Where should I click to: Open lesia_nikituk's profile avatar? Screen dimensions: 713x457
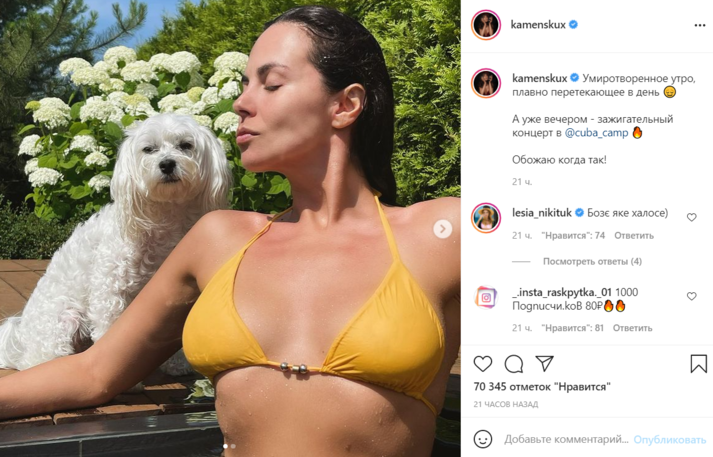pyautogui.click(x=486, y=218)
